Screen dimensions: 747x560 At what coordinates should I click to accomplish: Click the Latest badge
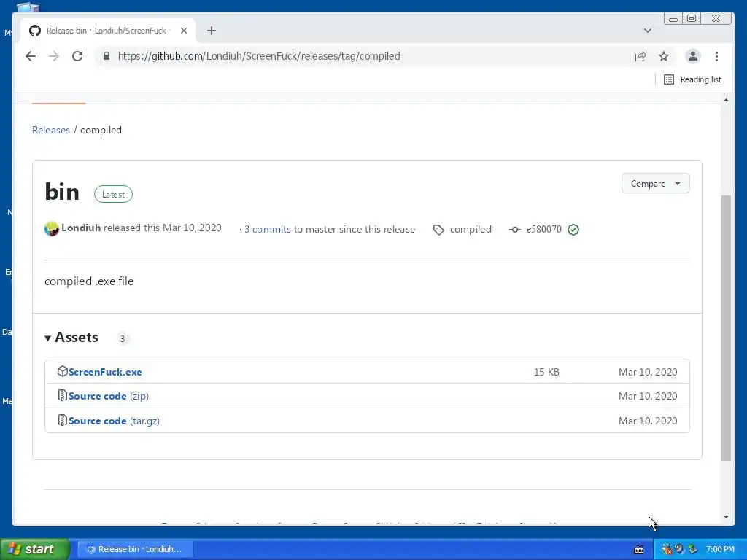coord(113,194)
